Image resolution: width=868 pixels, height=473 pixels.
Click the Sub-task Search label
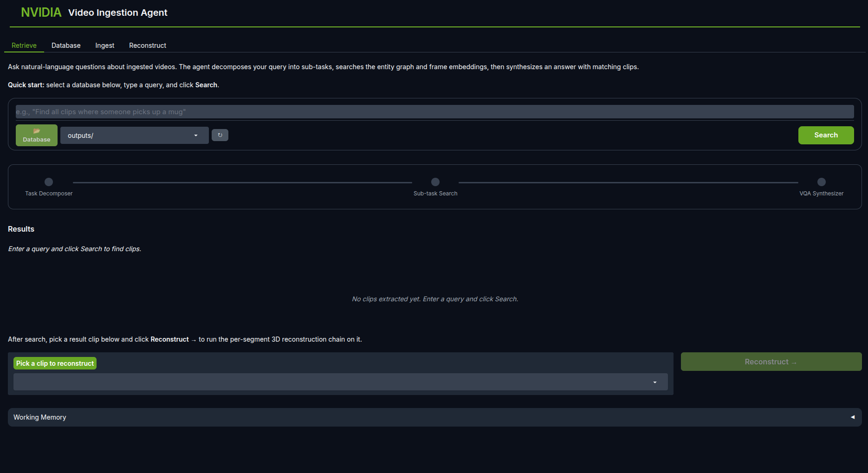click(x=435, y=194)
